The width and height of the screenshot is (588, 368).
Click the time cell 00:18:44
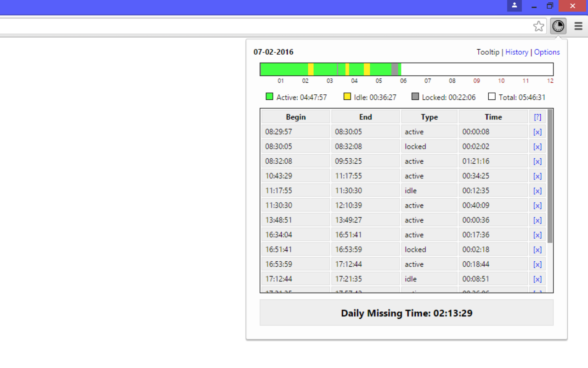[x=493, y=264]
